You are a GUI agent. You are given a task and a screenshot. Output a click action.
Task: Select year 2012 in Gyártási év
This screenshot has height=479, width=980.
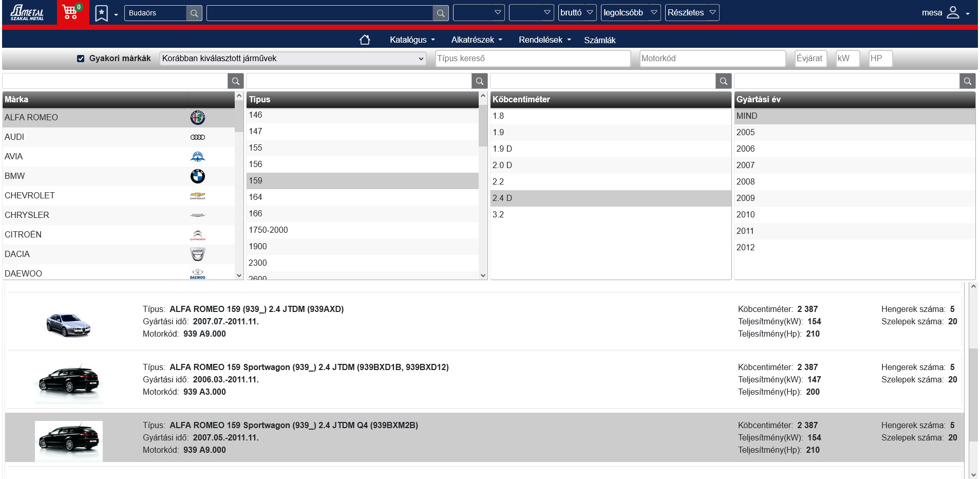tap(855, 248)
